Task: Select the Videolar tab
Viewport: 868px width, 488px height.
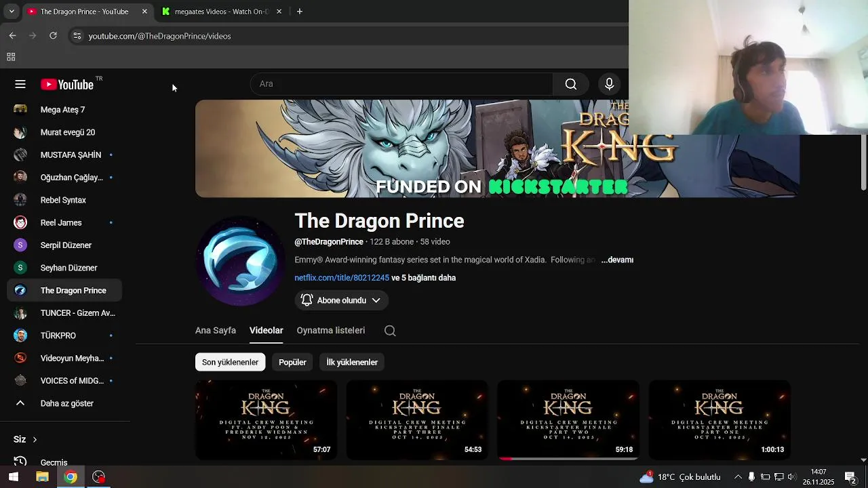Action: pyautogui.click(x=266, y=330)
